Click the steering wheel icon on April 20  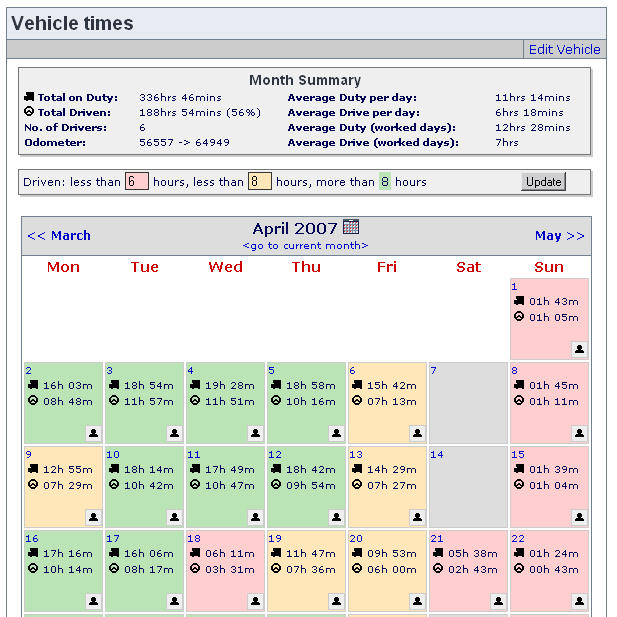(356, 569)
